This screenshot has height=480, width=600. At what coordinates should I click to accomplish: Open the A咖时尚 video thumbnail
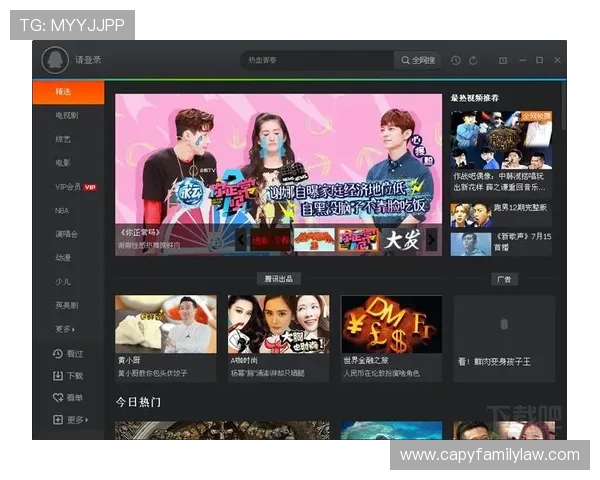point(279,324)
